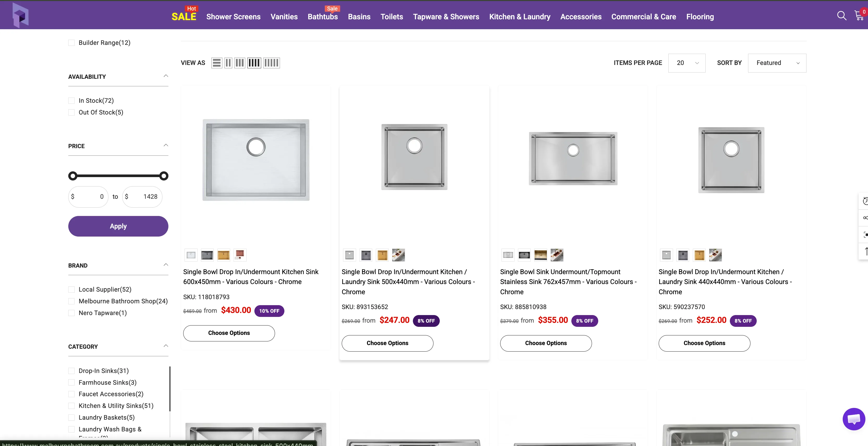Open the shopping cart icon

859,16
